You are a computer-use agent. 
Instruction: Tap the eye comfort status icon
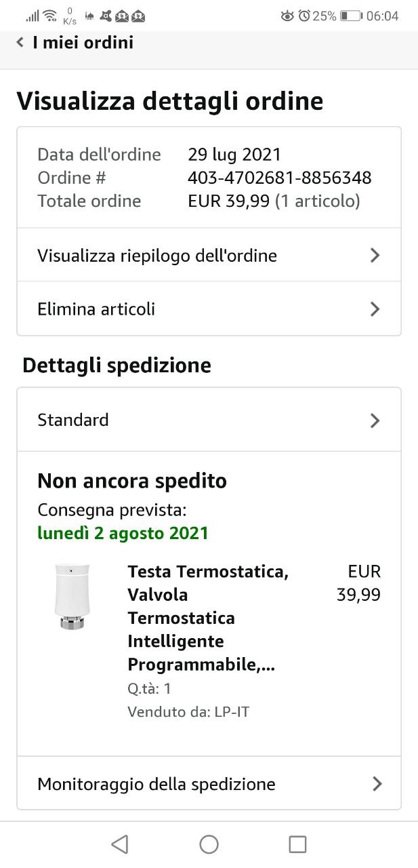click(287, 16)
